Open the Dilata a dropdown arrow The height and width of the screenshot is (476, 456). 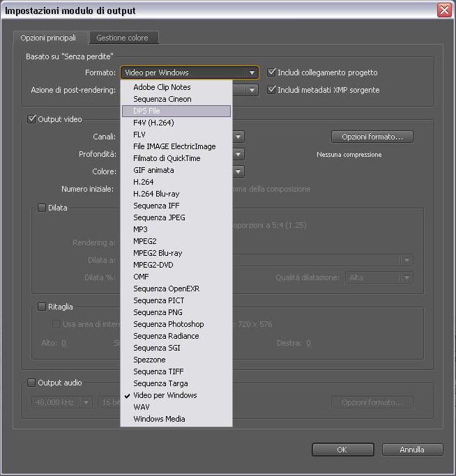point(406,260)
